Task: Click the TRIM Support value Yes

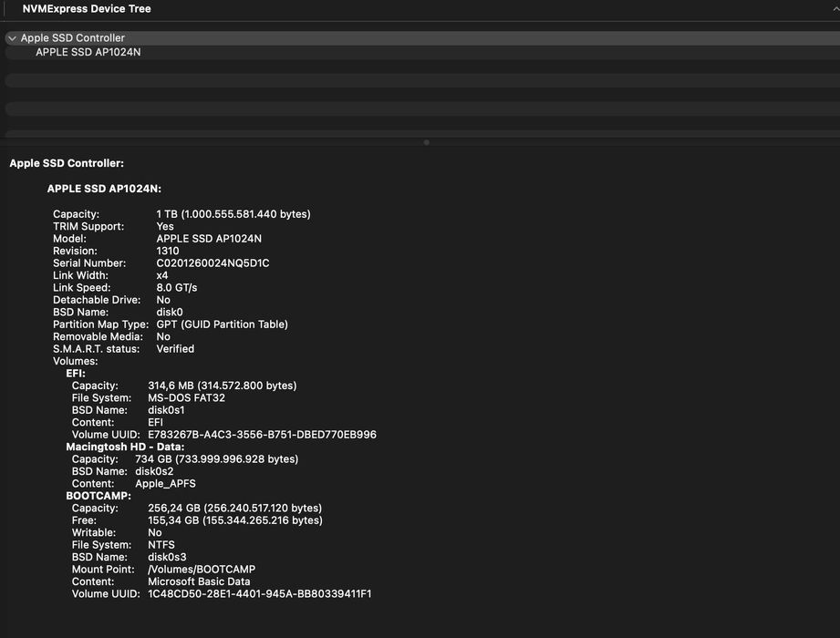Action: point(165,226)
